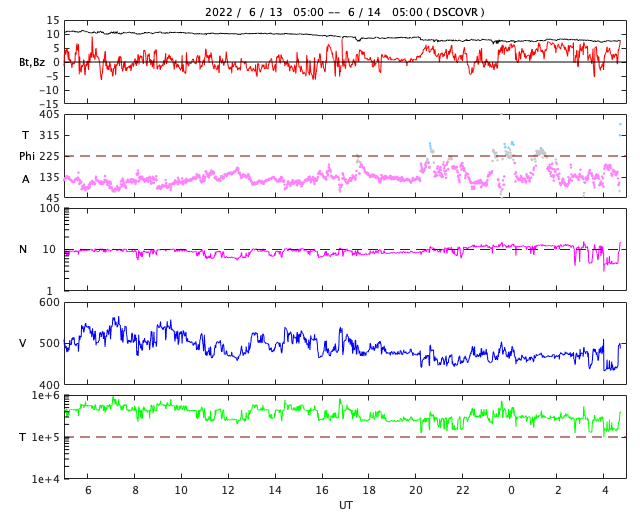Click the 'UT' x-axis label
This screenshot has width=640, height=512.
(345, 505)
